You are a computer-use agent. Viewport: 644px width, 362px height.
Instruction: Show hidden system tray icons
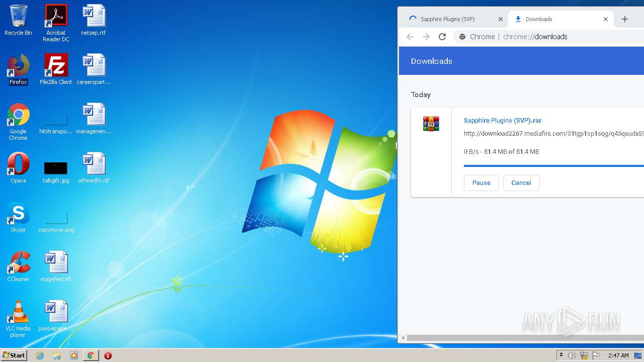pyautogui.click(x=561, y=355)
